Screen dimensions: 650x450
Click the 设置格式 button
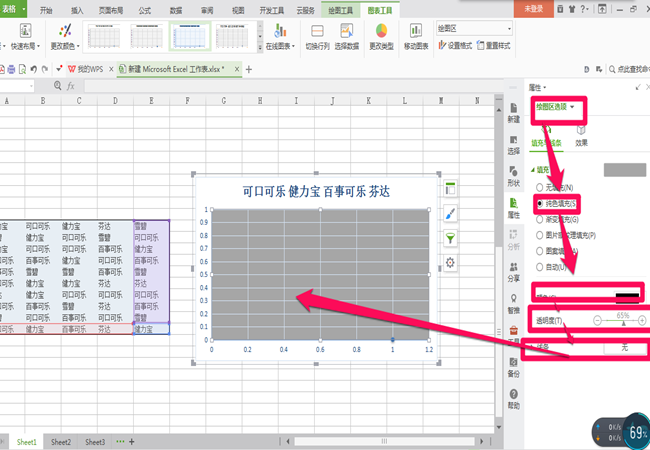[x=455, y=46]
